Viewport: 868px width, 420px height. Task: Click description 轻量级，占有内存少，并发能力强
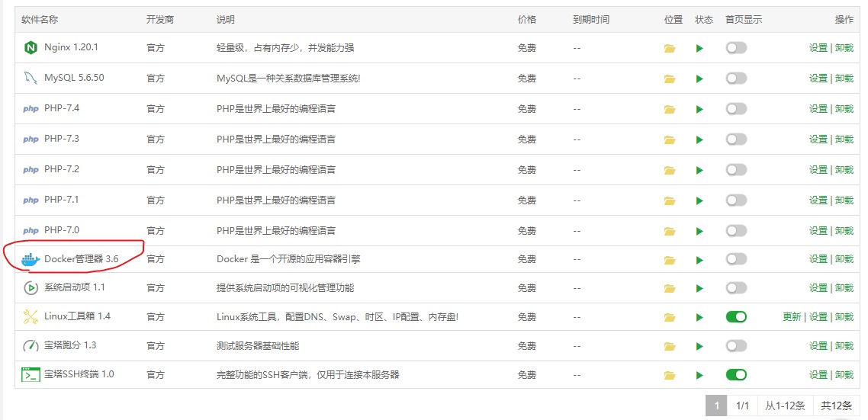point(285,48)
